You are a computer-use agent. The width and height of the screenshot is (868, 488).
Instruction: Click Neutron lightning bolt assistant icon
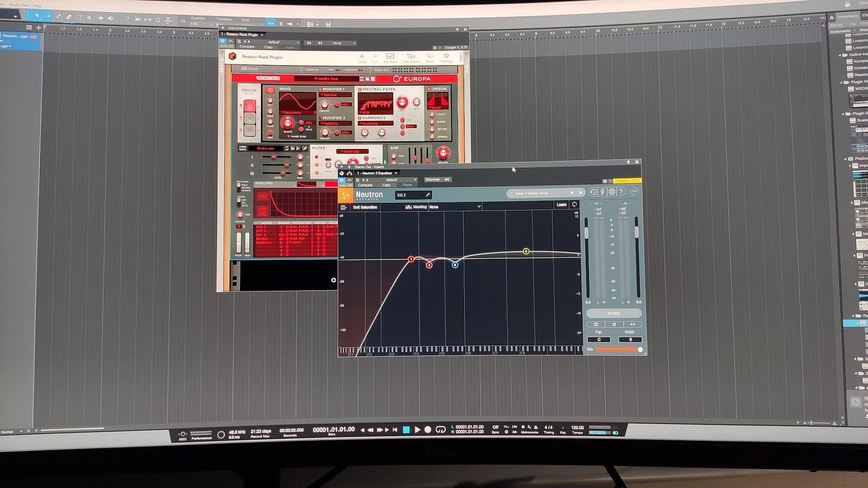[602, 192]
